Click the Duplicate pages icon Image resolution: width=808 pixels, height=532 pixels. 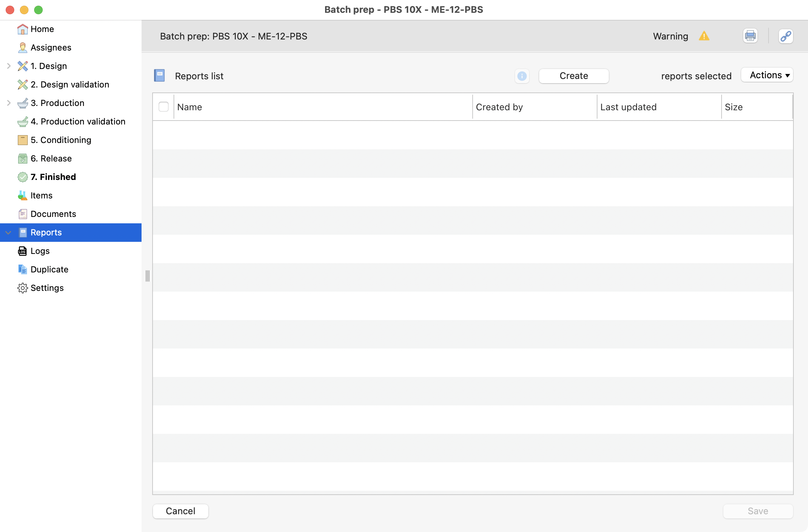pos(22,270)
